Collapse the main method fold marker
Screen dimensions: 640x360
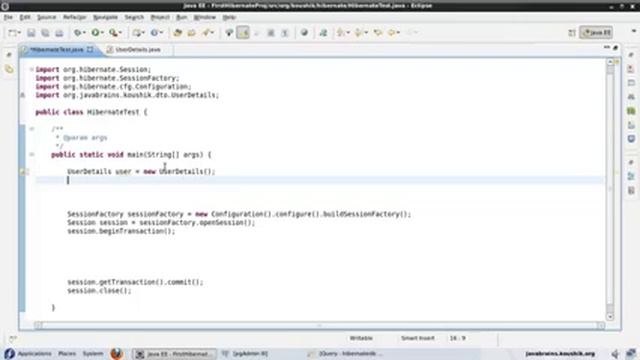coord(31,155)
